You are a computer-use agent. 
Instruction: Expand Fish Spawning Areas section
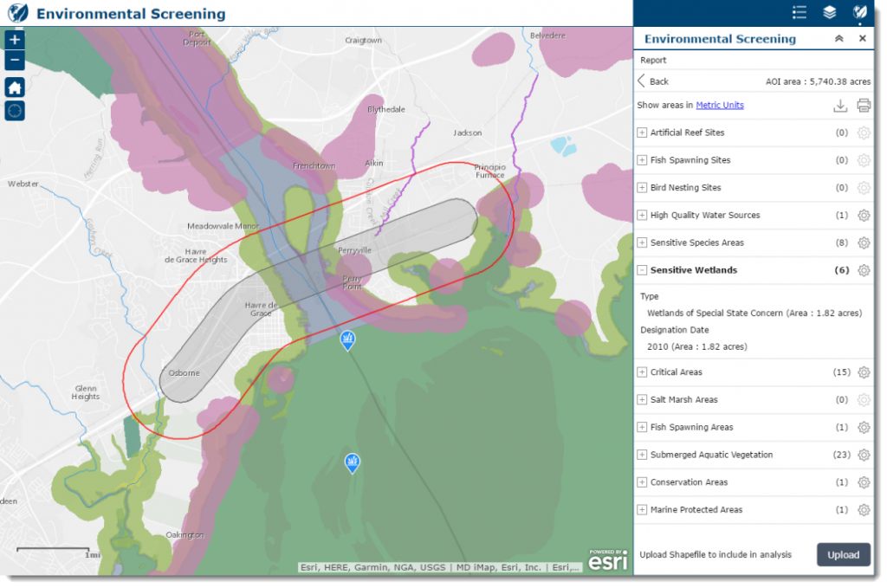642,427
